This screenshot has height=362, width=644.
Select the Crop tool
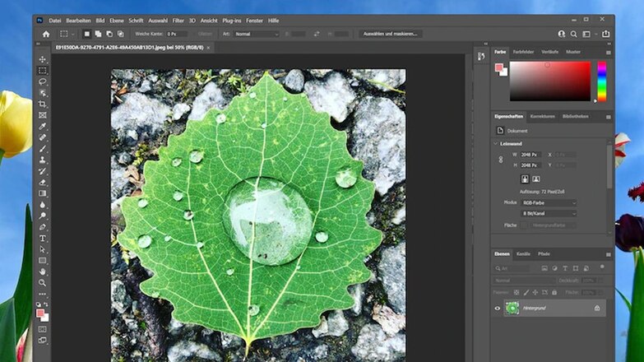point(43,104)
